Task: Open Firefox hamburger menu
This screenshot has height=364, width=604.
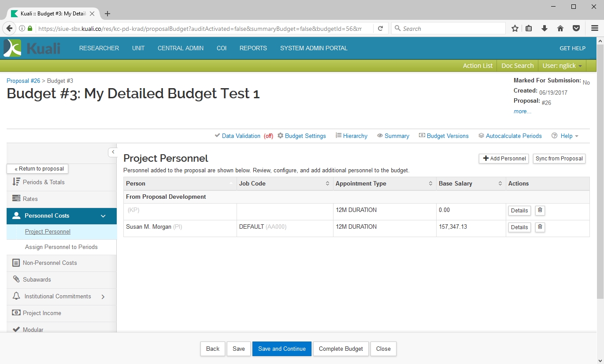Action: 594,29
